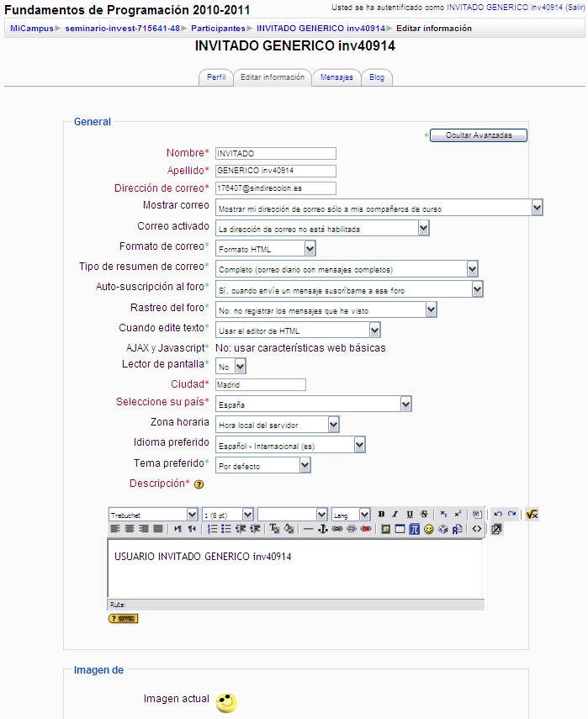
Task: Open the Trebuchet font family dropdown
Action: tap(153, 514)
